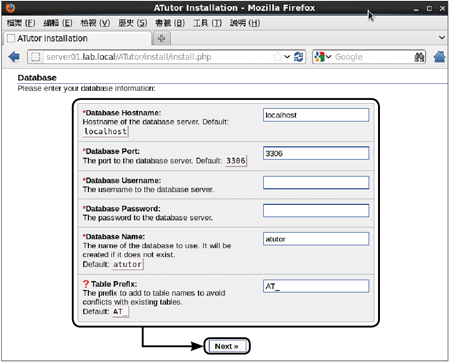This screenshot has width=450, height=363.
Task: Expand the list all tabs chevron
Action: [x=442, y=38]
